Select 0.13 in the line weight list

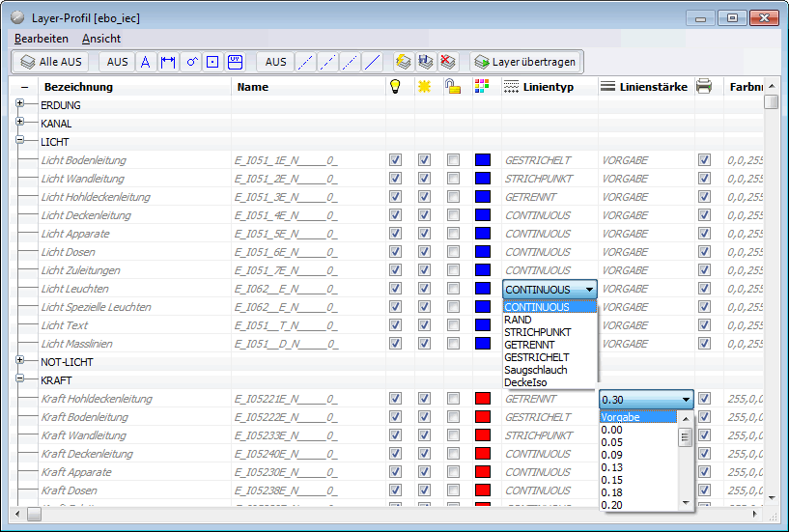(611, 467)
